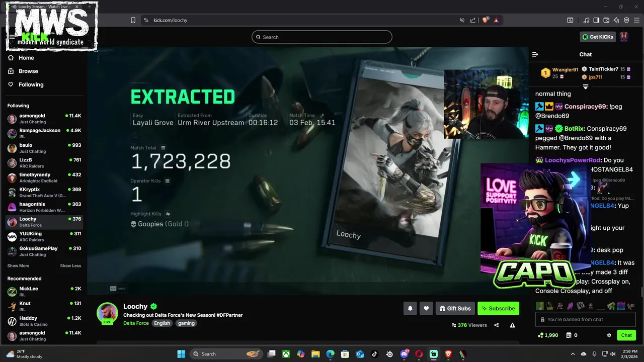Collapse following list with Show Less

click(70, 266)
